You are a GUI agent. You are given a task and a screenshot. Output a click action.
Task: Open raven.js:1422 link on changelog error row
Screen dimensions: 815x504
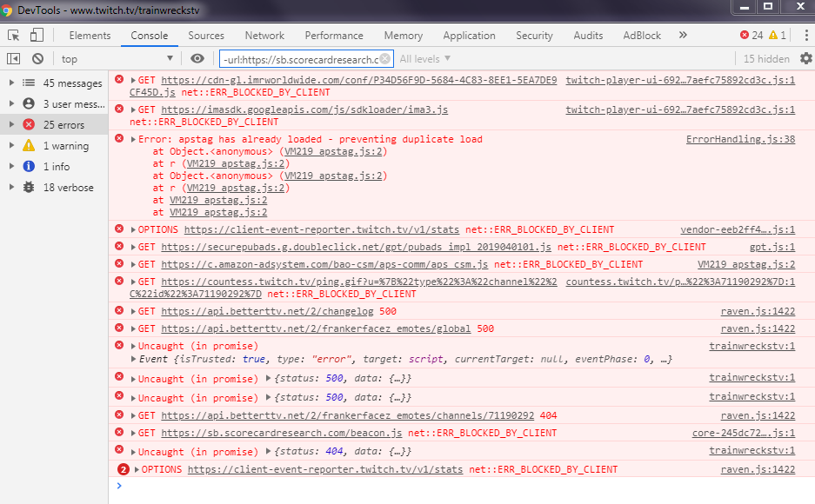point(758,311)
